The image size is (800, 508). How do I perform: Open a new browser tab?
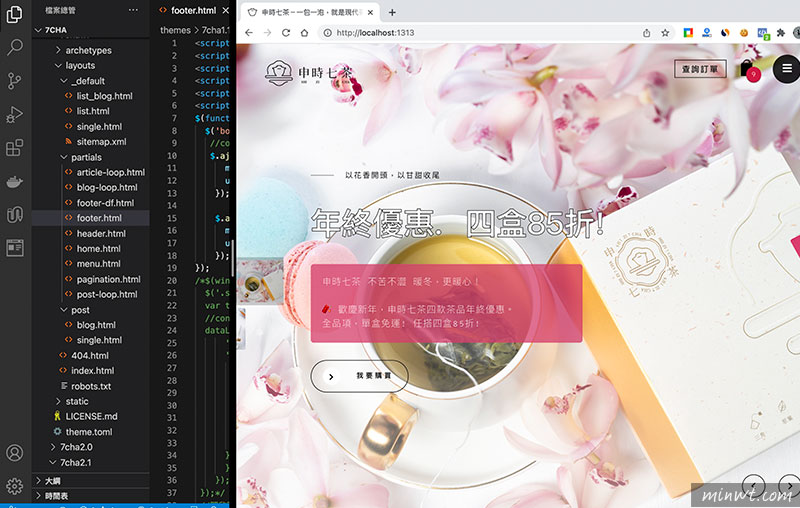tap(392, 12)
